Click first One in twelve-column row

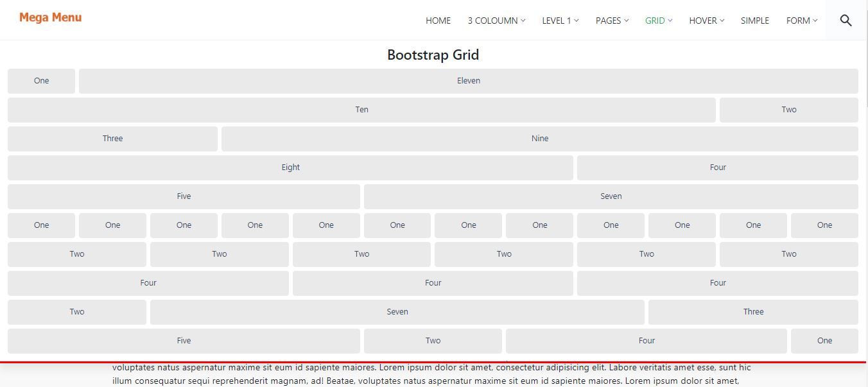[41, 225]
